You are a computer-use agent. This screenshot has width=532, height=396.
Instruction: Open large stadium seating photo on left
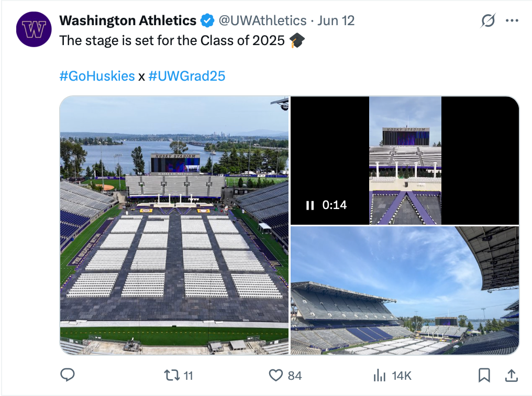tap(174, 225)
